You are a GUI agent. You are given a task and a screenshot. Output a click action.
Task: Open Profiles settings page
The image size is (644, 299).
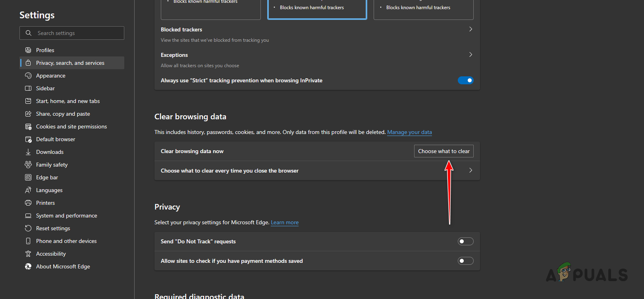[x=72, y=50]
